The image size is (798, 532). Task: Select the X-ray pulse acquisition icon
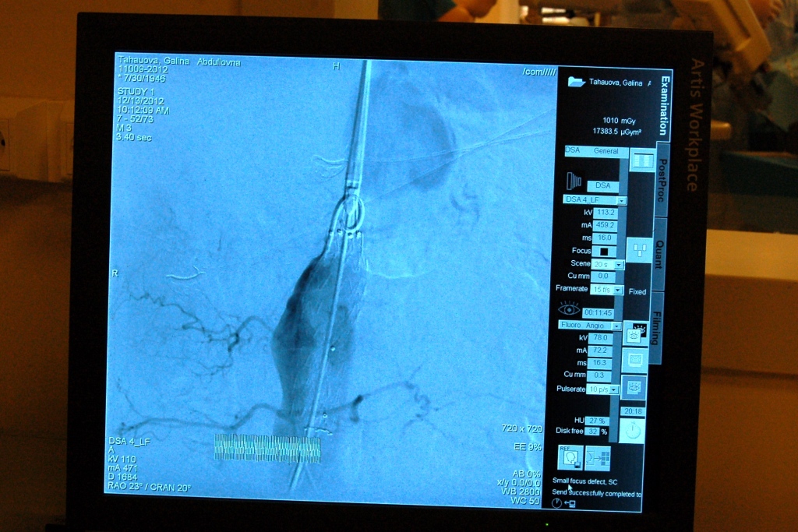pyautogui.click(x=574, y=181)
